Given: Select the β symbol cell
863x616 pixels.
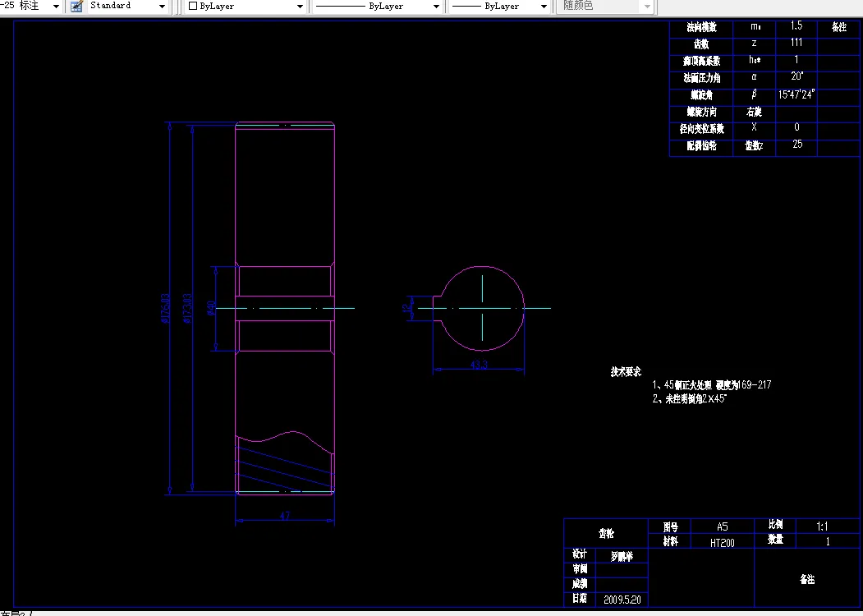Looking at the screenshot, I should coord(754,94).
